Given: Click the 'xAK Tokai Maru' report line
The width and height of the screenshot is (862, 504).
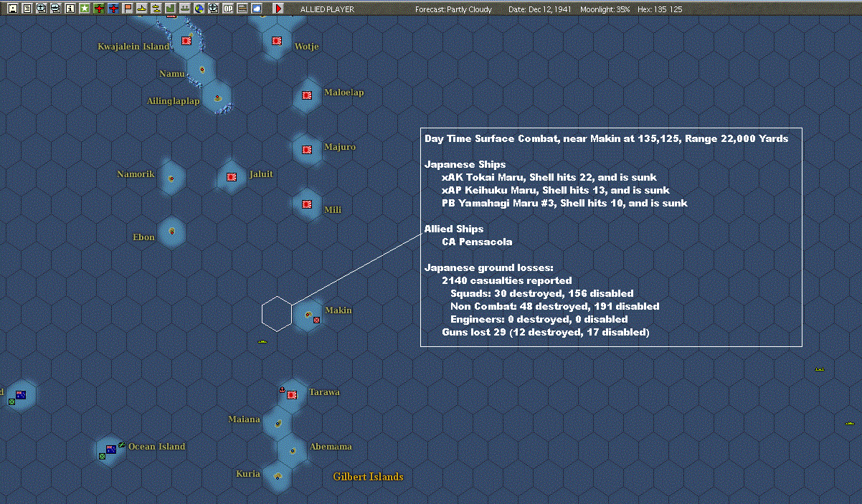Looking at the screenshot, I should (549, 177).
